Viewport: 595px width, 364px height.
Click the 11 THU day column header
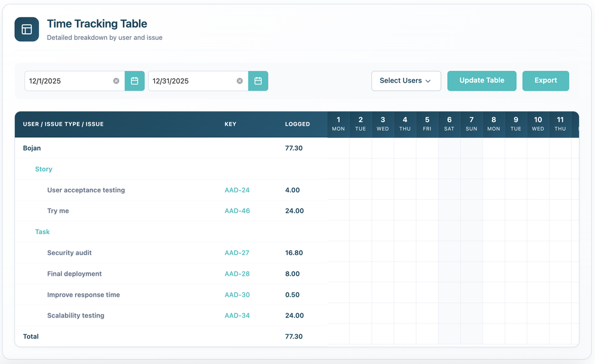point(560,124)
